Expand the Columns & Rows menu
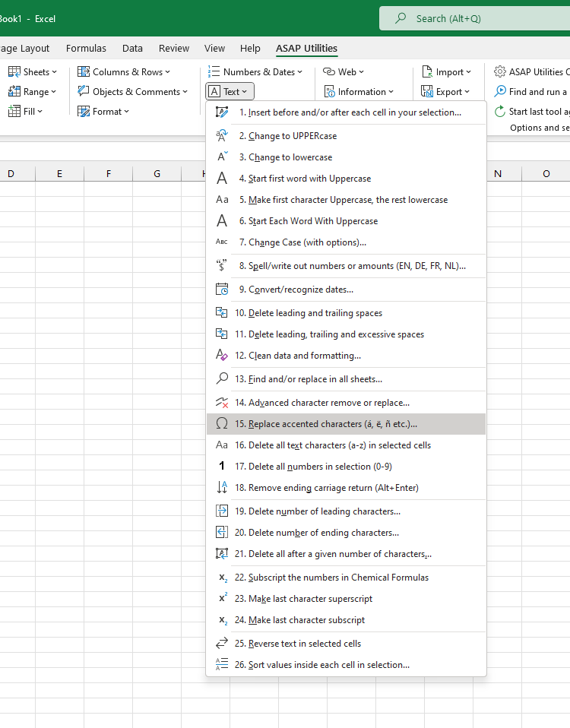 tap(124, 72)
